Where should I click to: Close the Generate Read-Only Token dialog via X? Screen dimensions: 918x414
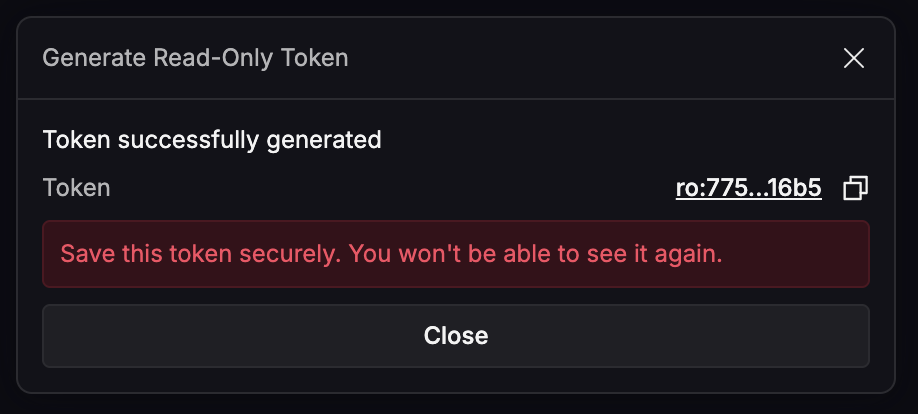853,58
